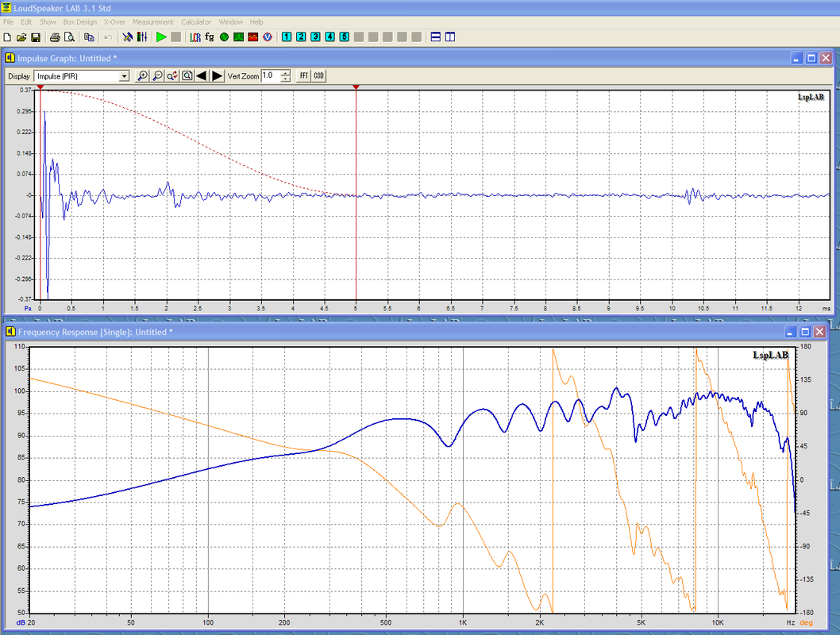The width and height of the screenshot is (840, 635).
Task: Open the green circle oscilloscope tool
Action: pyautogui.click(x=224, y=37)
